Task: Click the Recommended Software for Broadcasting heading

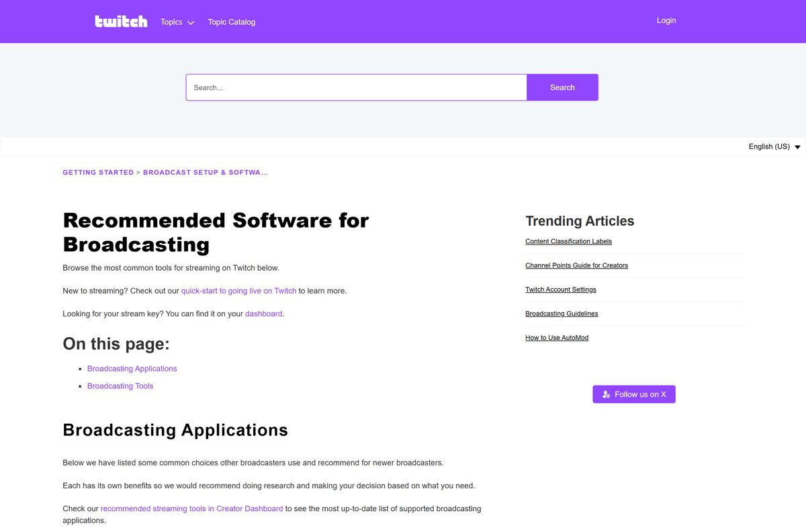Action: coord(216,232)
